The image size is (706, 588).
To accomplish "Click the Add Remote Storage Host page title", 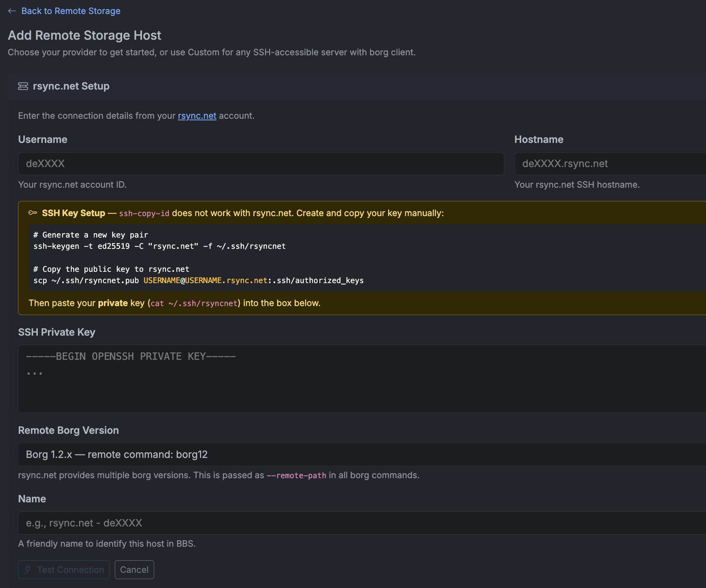I will click(84, 35).
